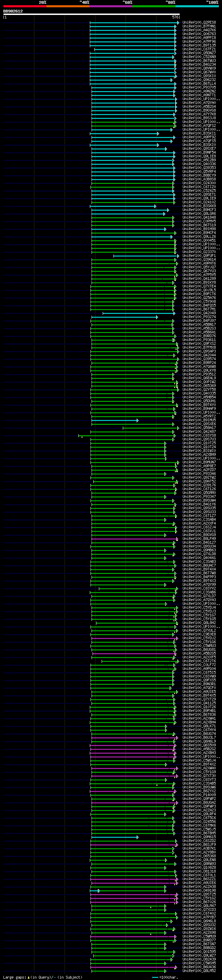Select label UniRef100_B3SKK9

(199, 206)
